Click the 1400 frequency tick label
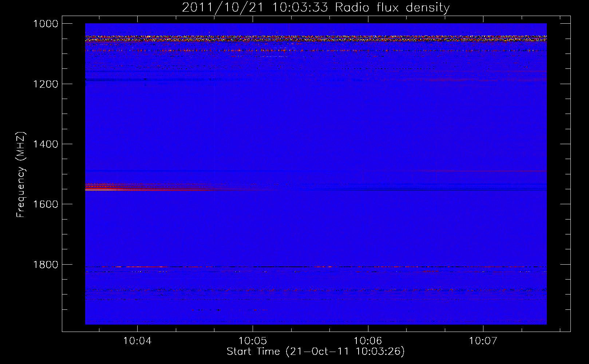 (x=46, y=144)
